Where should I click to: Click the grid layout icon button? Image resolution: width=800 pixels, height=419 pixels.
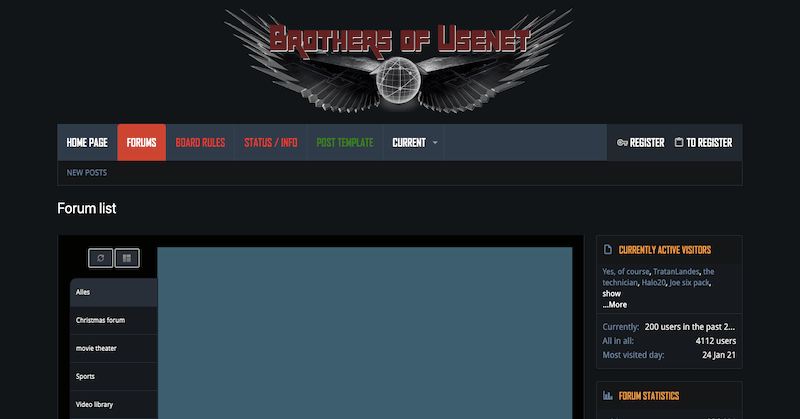[127, 258]
